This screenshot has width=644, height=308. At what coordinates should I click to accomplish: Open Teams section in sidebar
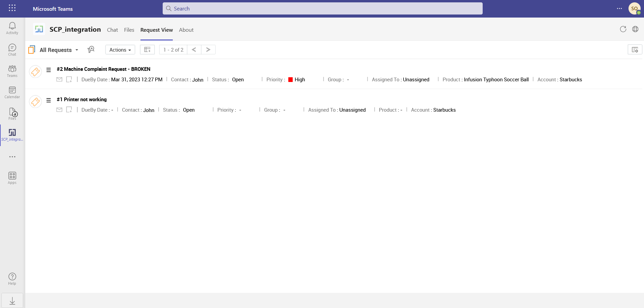point(12,71)
